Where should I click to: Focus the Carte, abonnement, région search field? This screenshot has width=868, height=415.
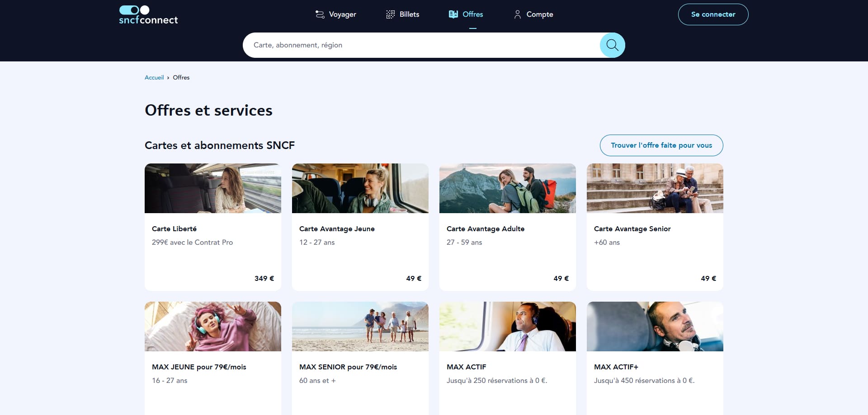tap(421, 45)
